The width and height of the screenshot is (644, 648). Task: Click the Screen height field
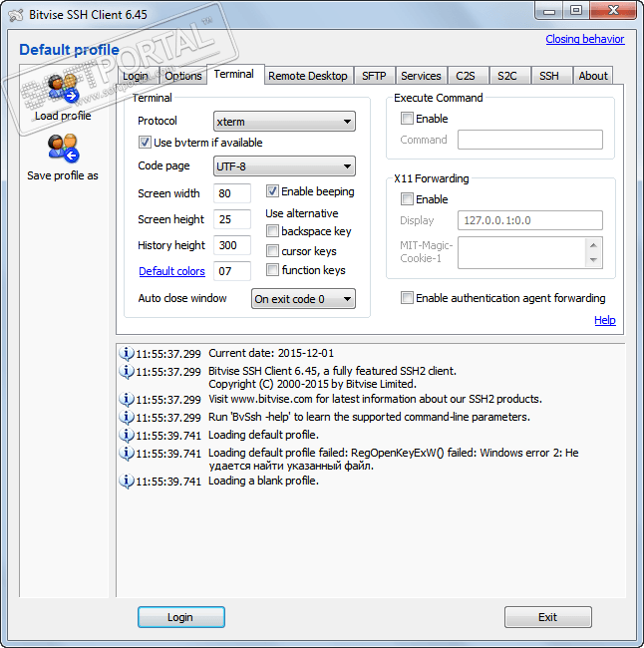[232, 219]
